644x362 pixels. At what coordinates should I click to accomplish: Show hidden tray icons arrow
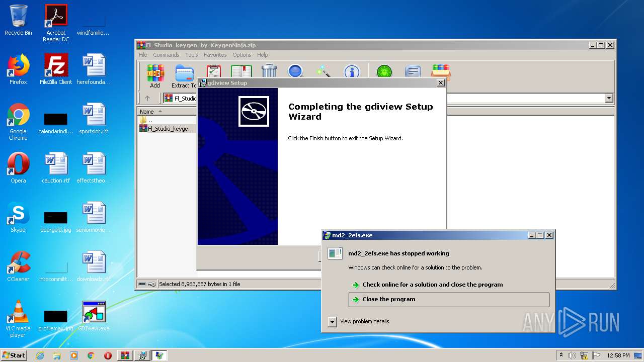tap(561, 355)
